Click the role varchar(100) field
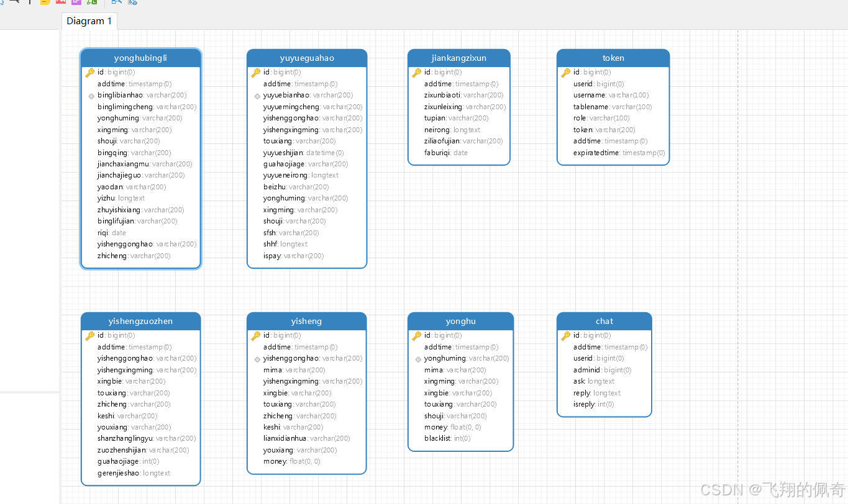This screenshot has height=504, width=848. coord(601,118)
